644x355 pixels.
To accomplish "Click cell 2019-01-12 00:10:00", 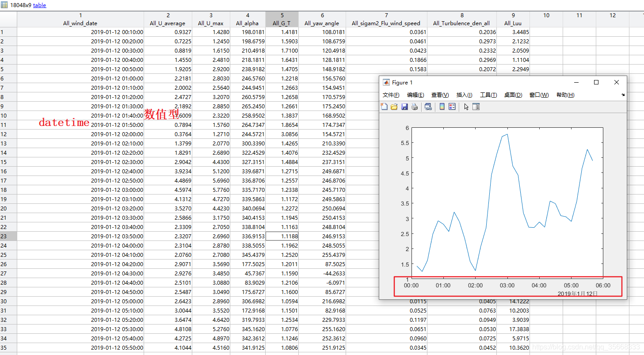I will pyautogui.click(x=80, y=32).
